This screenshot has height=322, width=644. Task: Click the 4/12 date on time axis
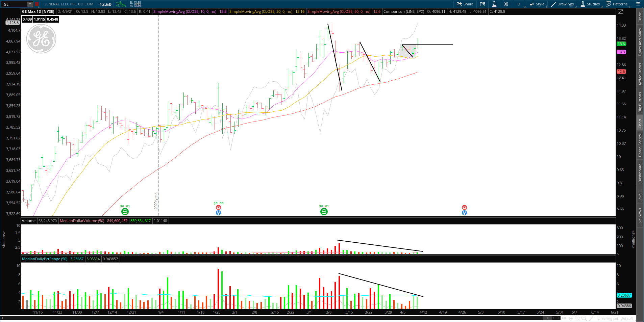coord(423,312)
